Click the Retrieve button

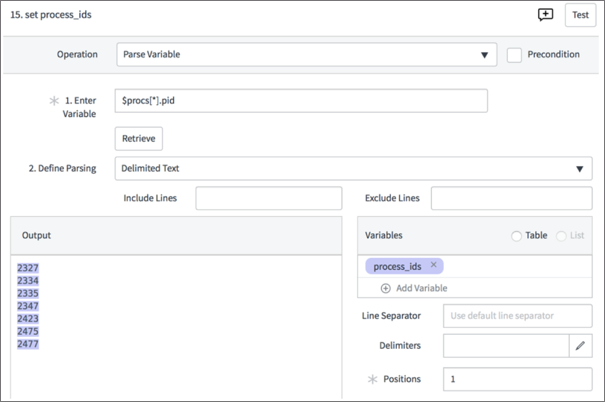coord(139,139)
